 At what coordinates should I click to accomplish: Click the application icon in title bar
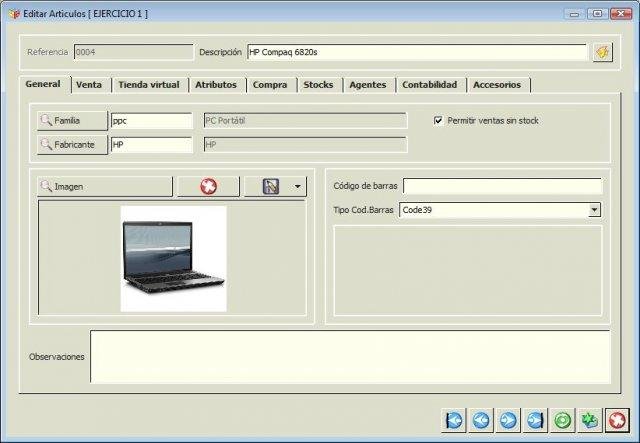[14, 14]
